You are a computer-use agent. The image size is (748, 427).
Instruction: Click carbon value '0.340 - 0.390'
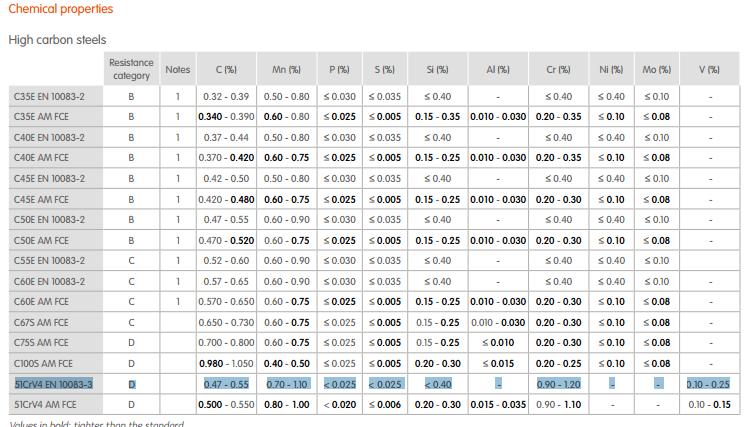226,116
